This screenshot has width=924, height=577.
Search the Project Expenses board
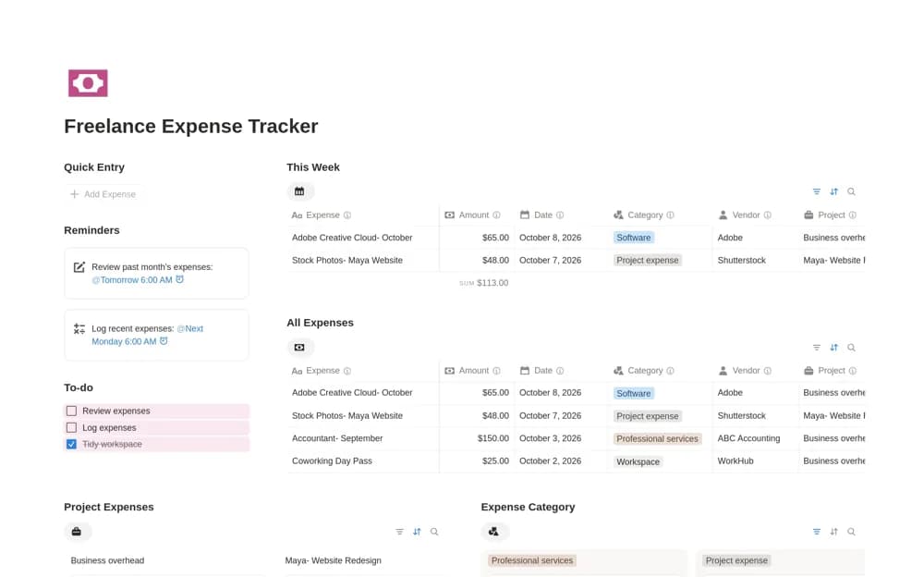point(434,532)
